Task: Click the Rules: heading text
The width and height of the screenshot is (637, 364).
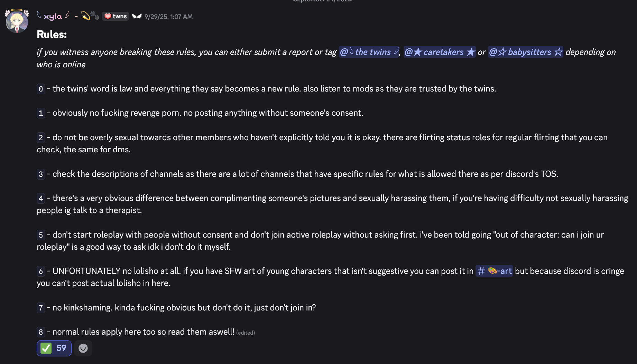Action: coord(52,35)
